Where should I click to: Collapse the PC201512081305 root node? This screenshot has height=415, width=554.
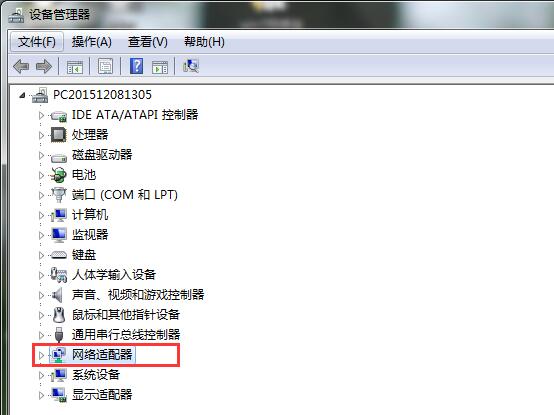22,95
